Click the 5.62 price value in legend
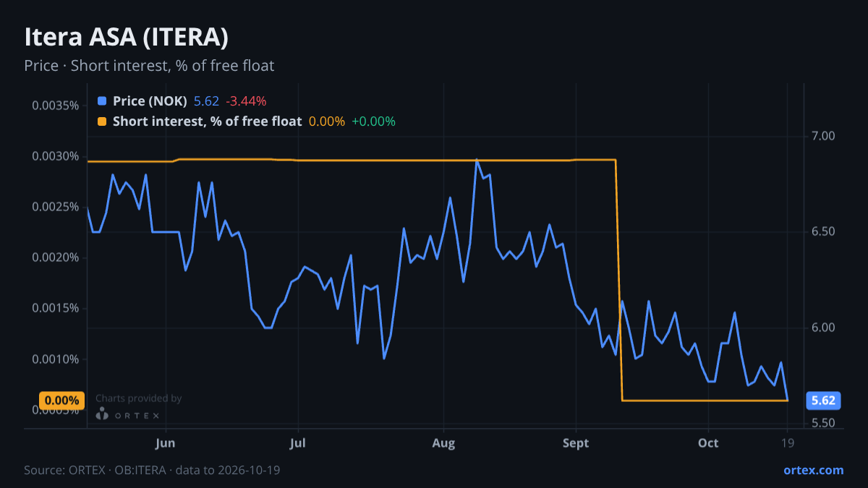The image size is (868, 488). click(206, 101)
